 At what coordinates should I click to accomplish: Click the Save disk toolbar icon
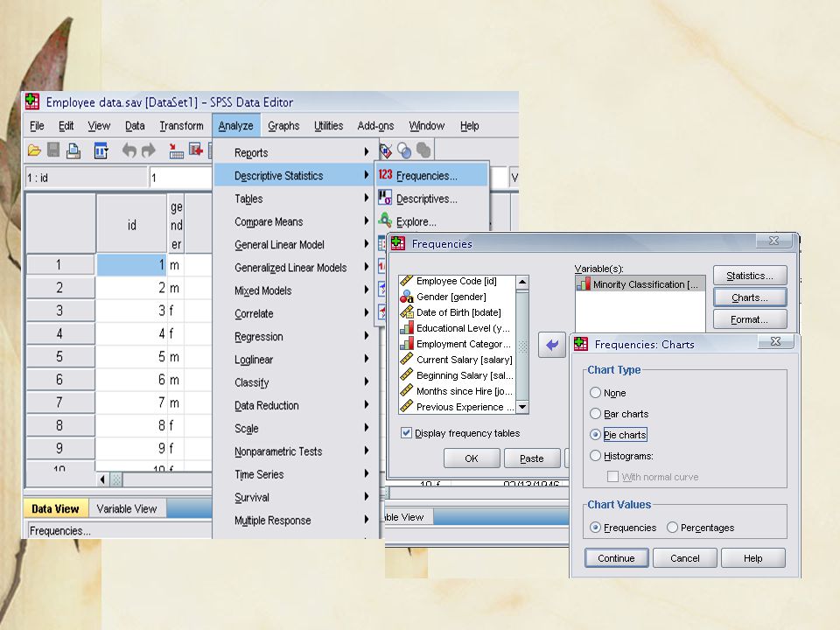coord(53,150)
